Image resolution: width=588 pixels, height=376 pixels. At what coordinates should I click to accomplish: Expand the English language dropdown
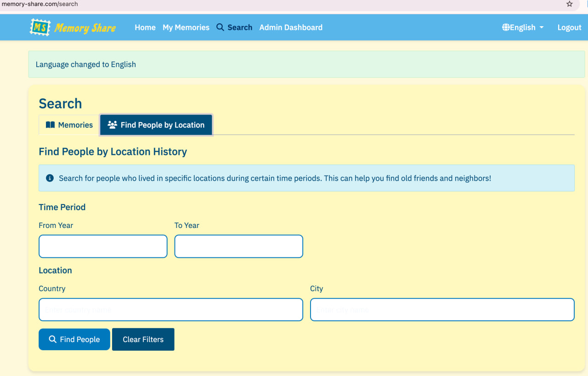523,28
